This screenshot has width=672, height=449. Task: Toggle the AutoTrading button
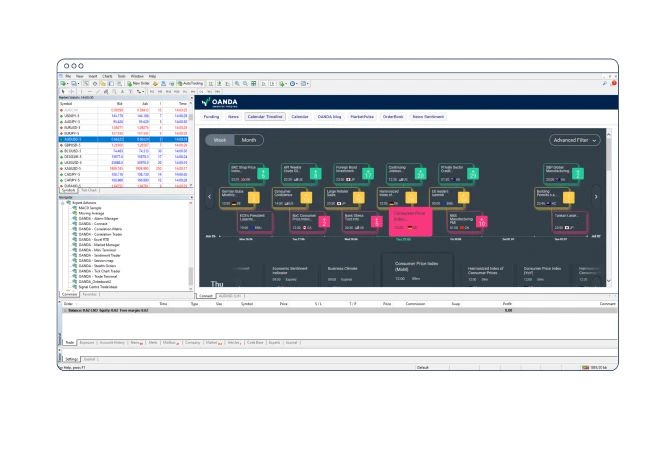point(192,83)
